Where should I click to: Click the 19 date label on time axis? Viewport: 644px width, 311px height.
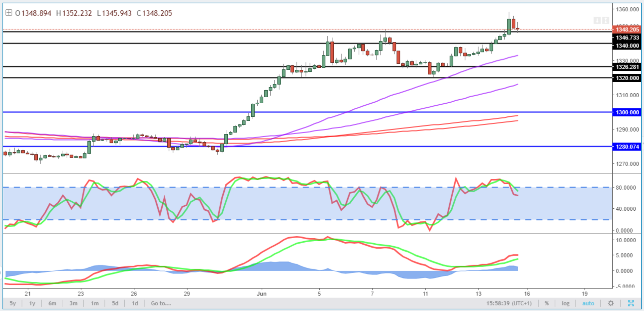pyautogui.click(x=585, y=293)
